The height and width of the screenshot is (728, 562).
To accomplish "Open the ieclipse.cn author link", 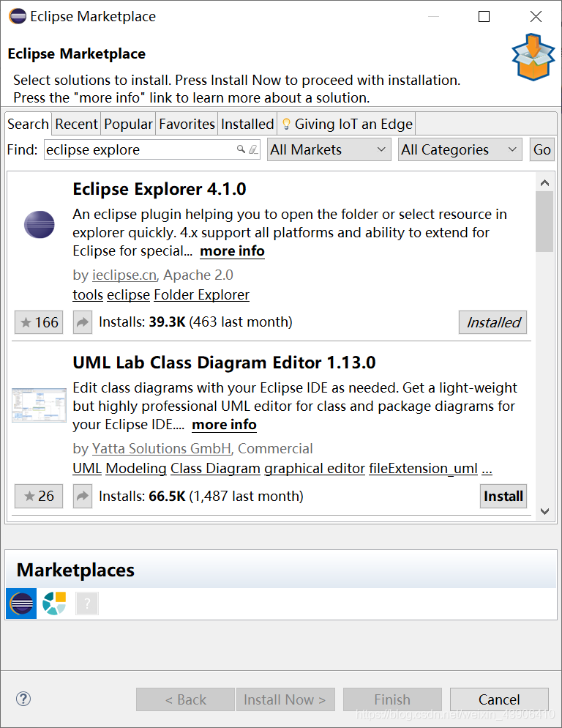I will 124,275.
